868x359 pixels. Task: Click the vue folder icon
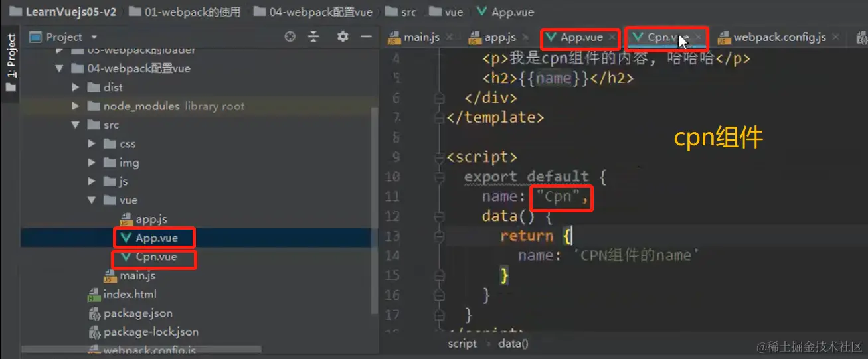coord(110,200)
